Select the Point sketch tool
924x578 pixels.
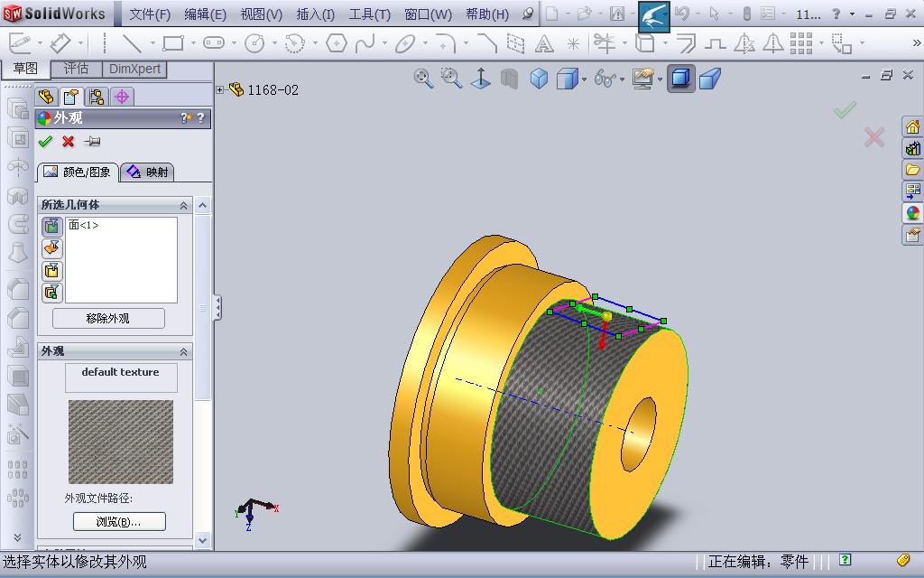pyautogui.click(x=573, y=43)
